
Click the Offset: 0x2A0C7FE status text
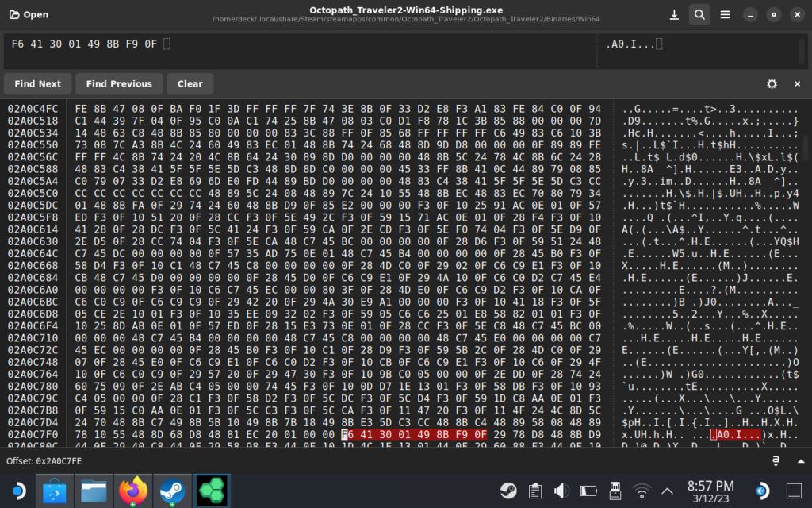(x=44, y=461)
